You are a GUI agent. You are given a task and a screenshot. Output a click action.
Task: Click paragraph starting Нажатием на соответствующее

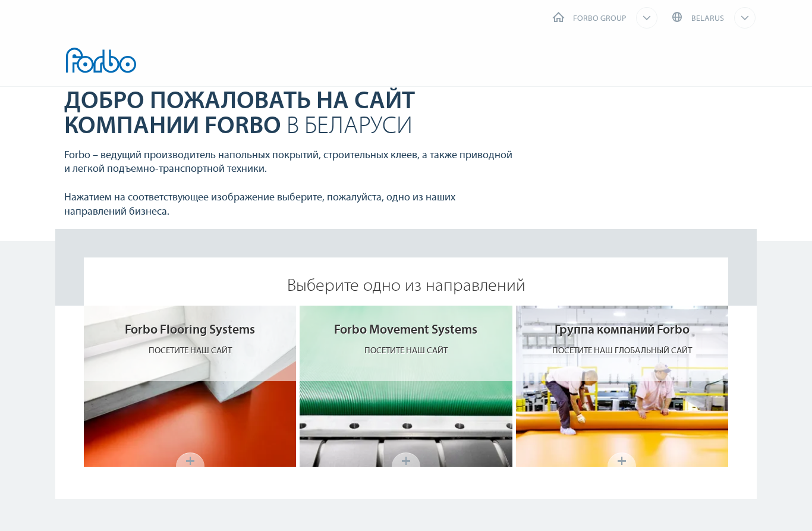pos(260,204)
